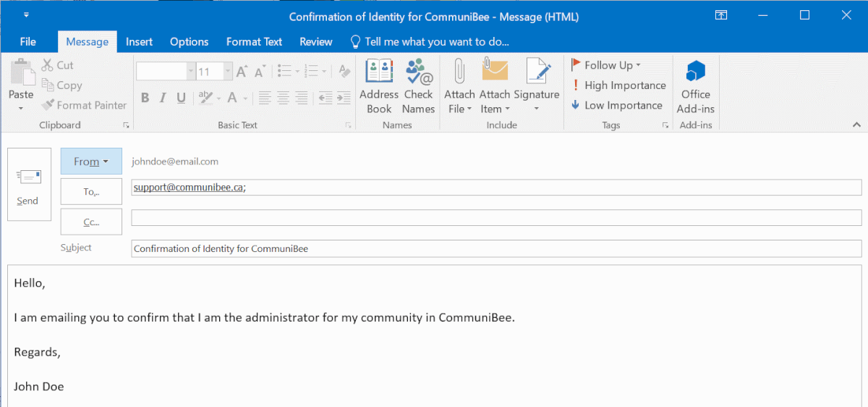This screenshot has width=868, height=407.
Task: Click the Cut scissors button
Action: click(58, 65)
